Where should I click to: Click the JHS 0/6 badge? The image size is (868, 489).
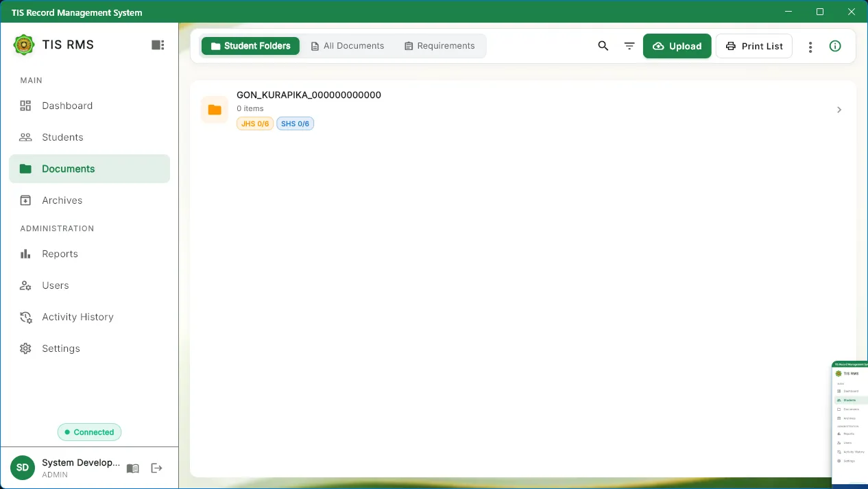[255, 124]
